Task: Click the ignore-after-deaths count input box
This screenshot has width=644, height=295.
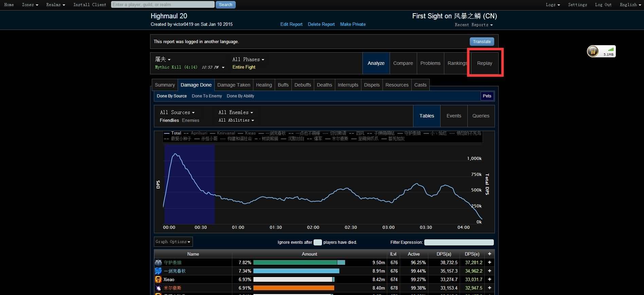Action: tap(318, 242)
